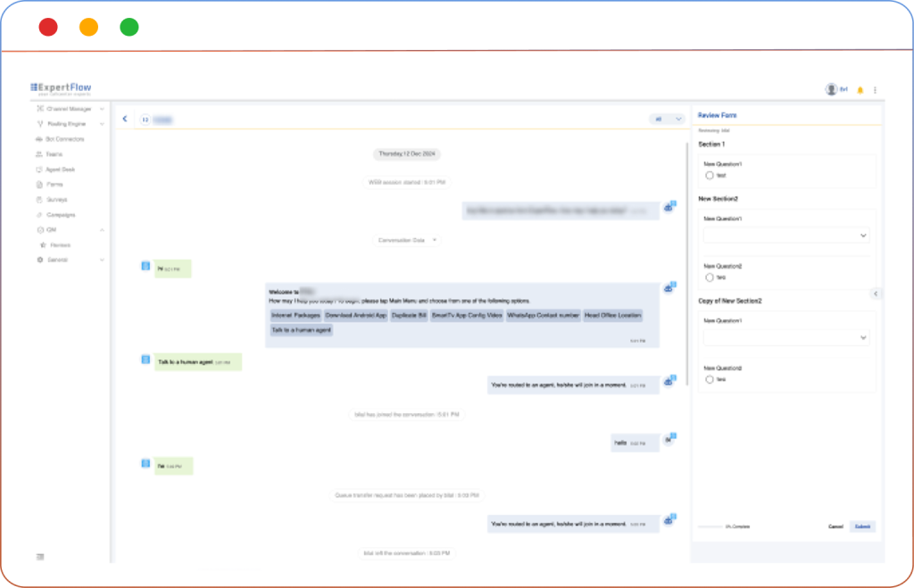Screen dimensions: 914x588
Task: Open the three-dot options menu in header
Action: 875,90
